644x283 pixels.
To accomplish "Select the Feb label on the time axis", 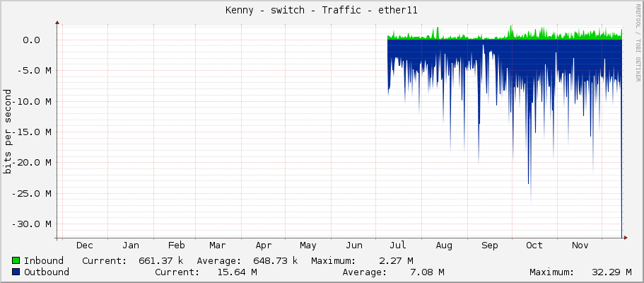I will pos(176,246).
